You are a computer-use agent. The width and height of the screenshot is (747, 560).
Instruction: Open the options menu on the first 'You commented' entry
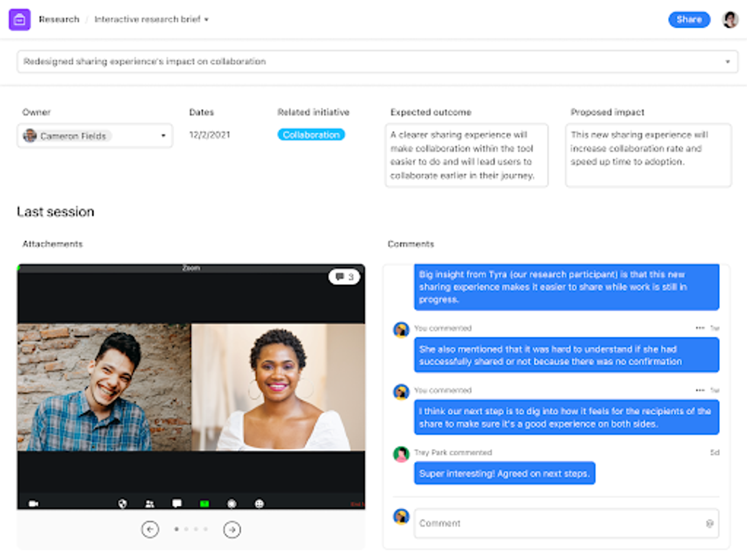700,328
